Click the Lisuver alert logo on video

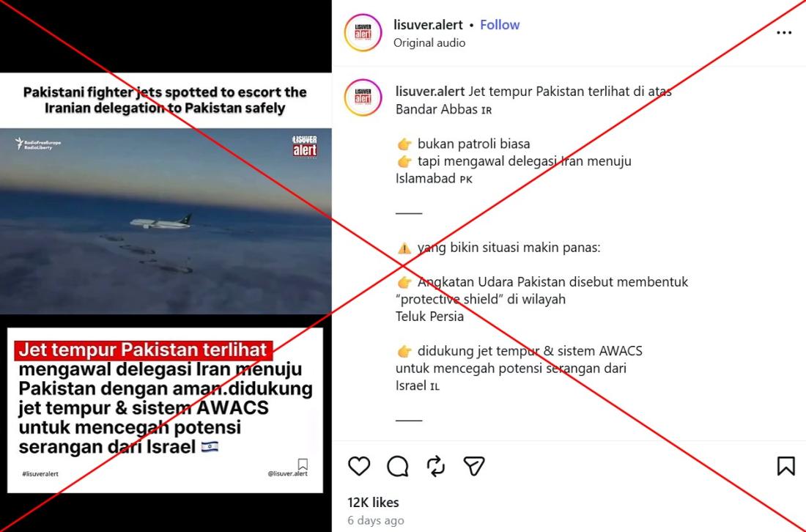[305, 147]
